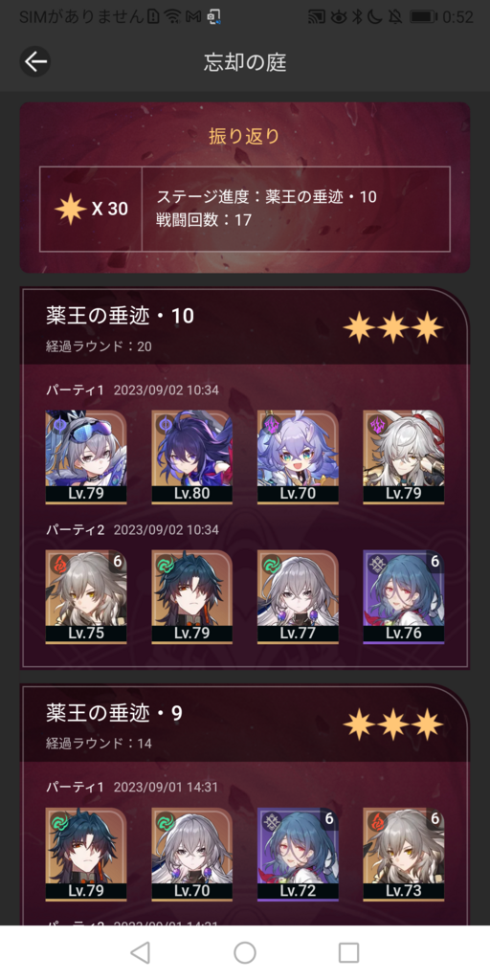Select the Lv.73 character in stage 9 party 1
The height and width of the screenshot is (980, 490).
pos(403,855)
